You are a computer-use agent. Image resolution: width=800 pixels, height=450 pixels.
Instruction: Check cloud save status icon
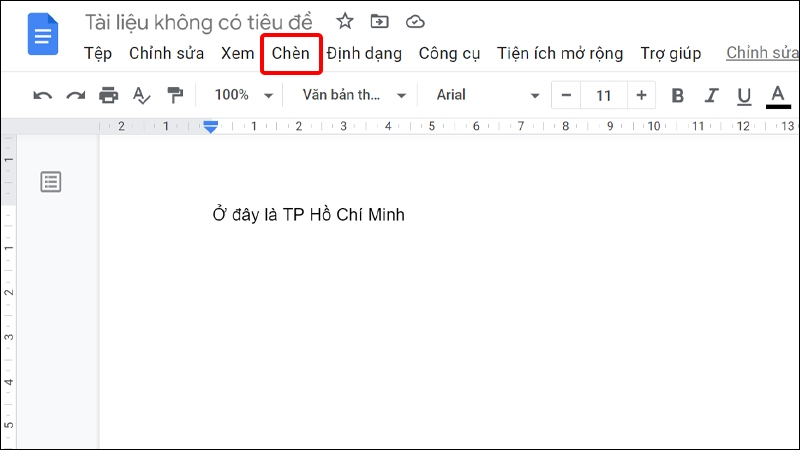(415, 21)
